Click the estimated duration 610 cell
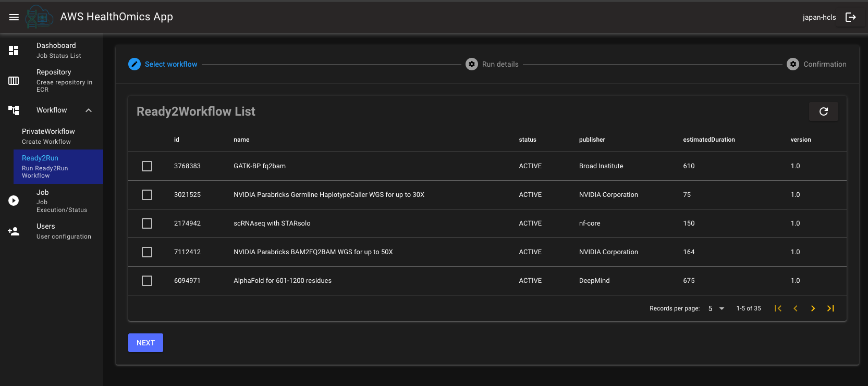Image resolution: width=868 pixels, height=386 pixels. point(689,166)
